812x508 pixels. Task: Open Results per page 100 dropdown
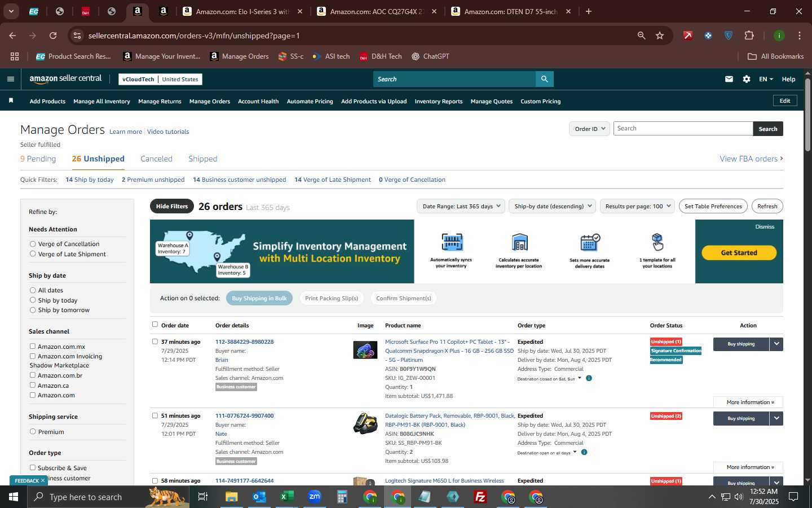pyautogui.click(x=637, y=206)
